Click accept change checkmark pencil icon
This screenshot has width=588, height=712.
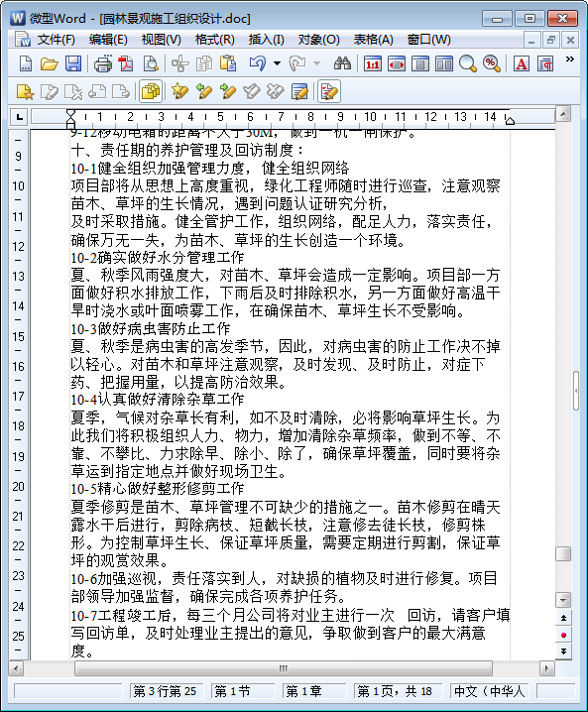pyautogui.click(x=251, y=92)
